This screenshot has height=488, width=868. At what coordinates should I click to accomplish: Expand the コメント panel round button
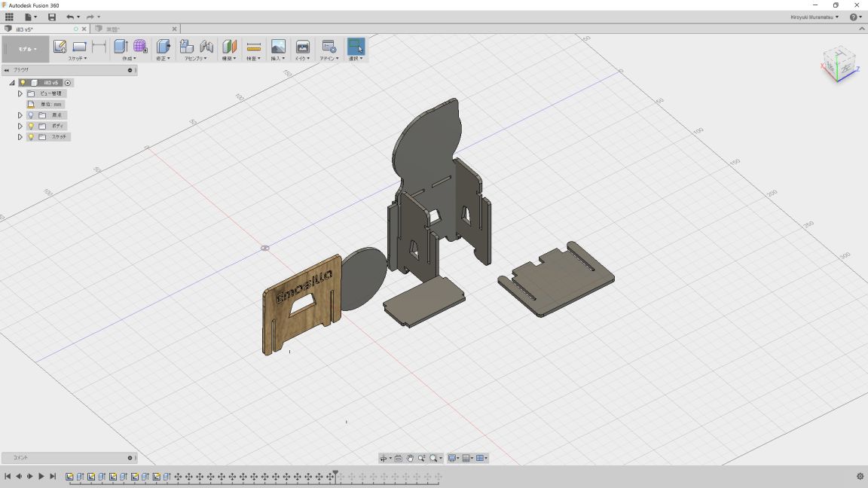pos(130,458)
